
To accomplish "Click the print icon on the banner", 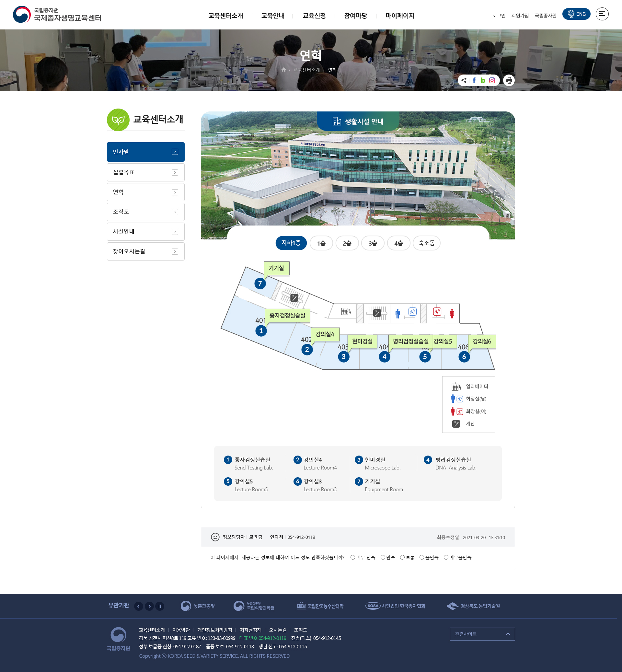I will pyautogui.click(x=509, y=80).
